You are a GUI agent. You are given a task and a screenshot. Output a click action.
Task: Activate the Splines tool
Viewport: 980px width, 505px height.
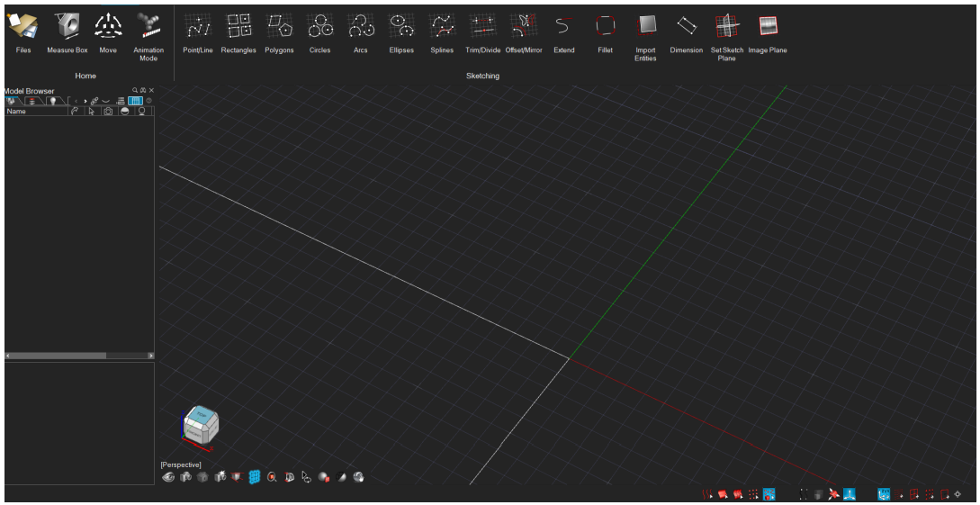click(x=442, y=32)
